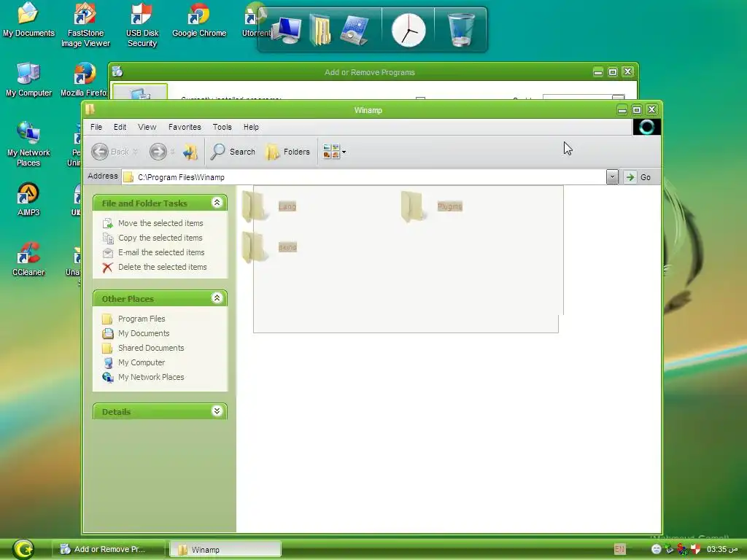Open the Favorites menu
Viewport: 747px width, 560px height.
tap(185, 127)
